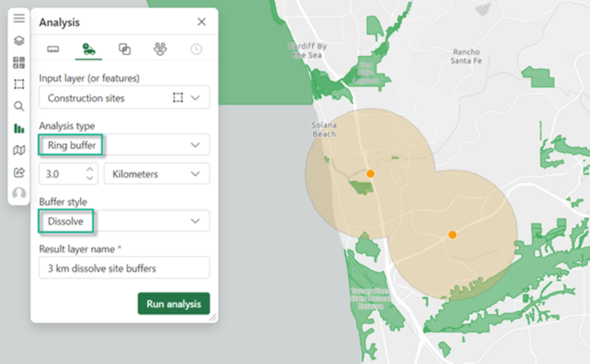Click the Share icon in the sidebar
590x364 pixels.
coord(19,172)
